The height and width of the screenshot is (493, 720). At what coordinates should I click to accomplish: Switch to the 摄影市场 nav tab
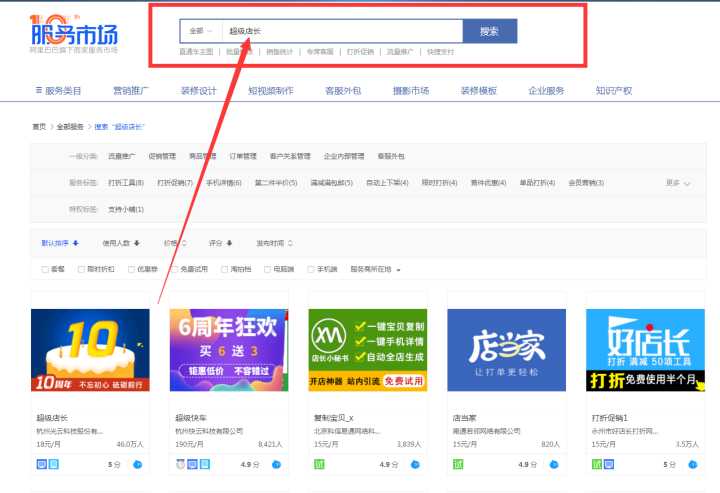tap(410, 91)
